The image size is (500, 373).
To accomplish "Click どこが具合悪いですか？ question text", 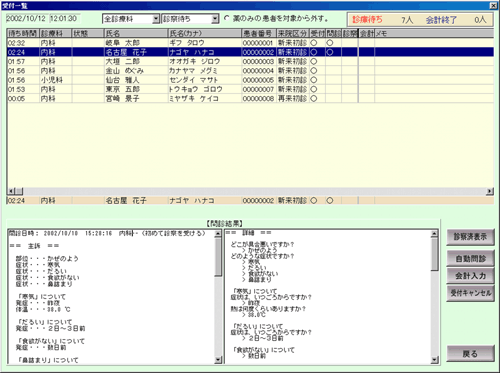I will pos(262,244).
